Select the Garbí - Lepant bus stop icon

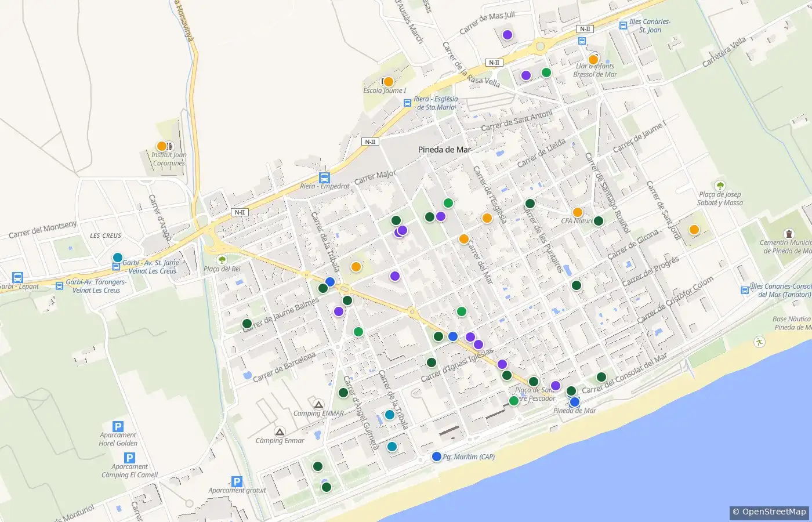[x=17, y=278]
